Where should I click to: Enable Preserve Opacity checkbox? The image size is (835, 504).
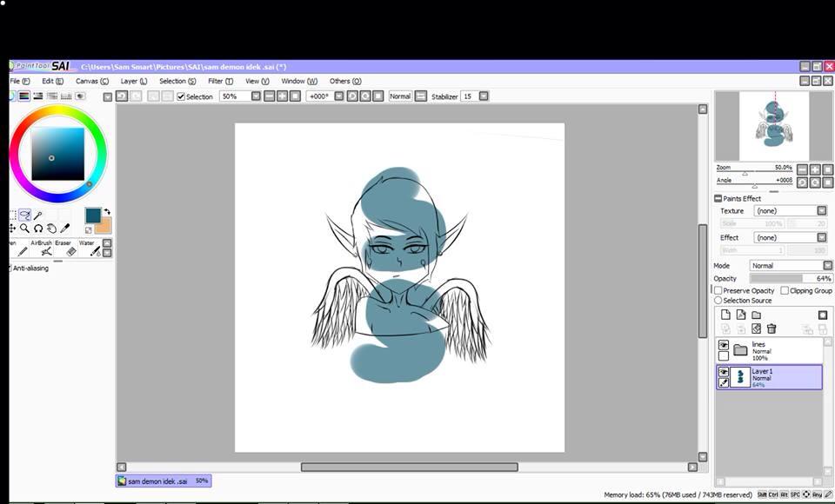coord(718,290)
